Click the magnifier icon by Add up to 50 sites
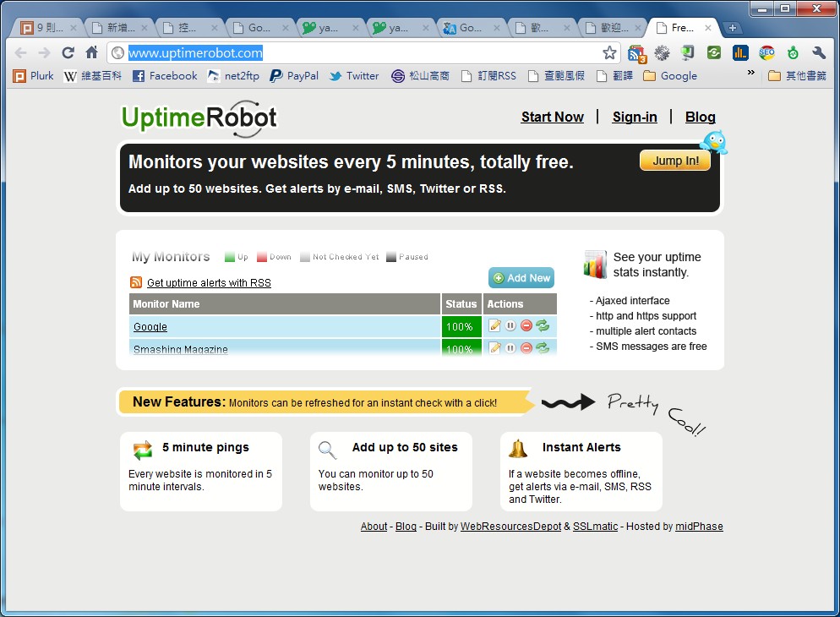This screenshot has width=840, height=617. (x=327, y=450)
